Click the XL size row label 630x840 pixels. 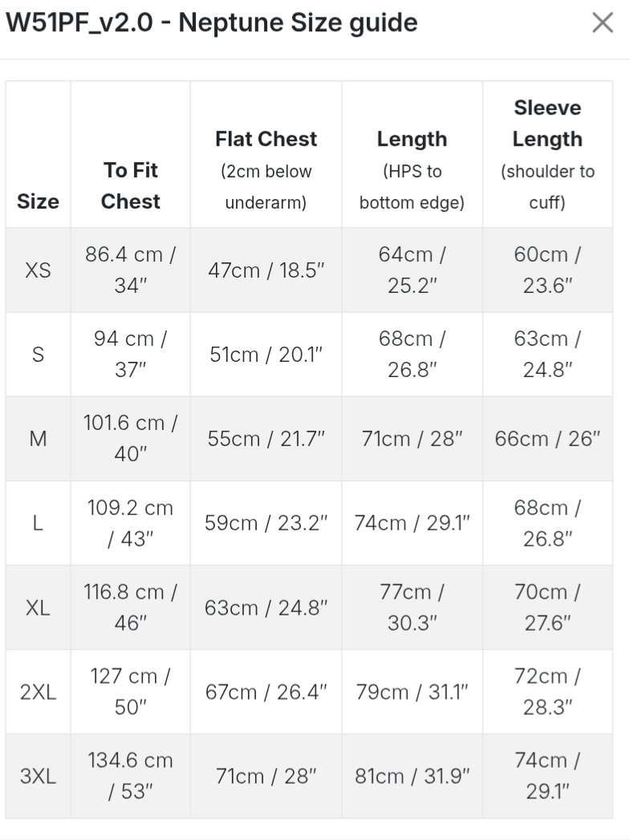[x=39, y=607]
